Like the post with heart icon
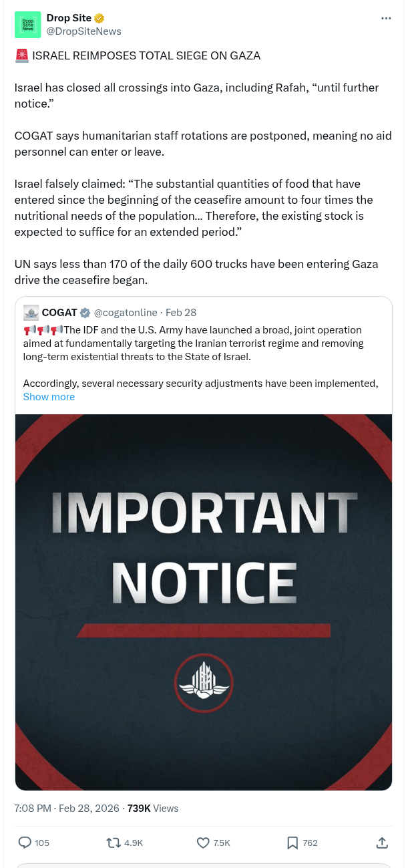This screenshot has height=868, width=406. 204,843
